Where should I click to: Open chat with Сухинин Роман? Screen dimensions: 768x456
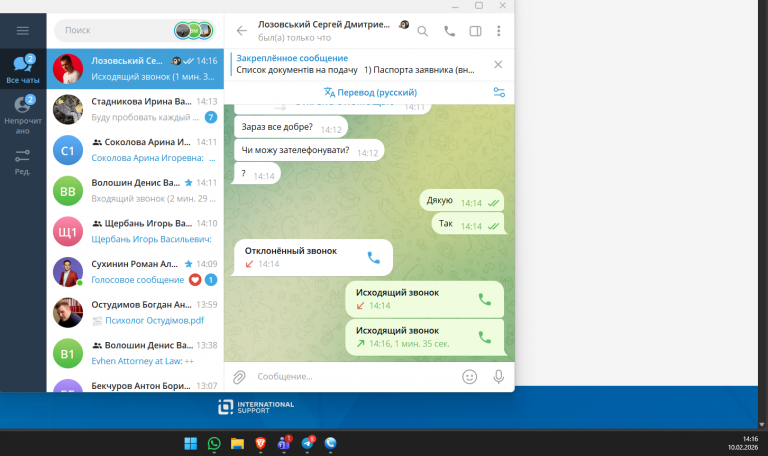pos(135,272)
